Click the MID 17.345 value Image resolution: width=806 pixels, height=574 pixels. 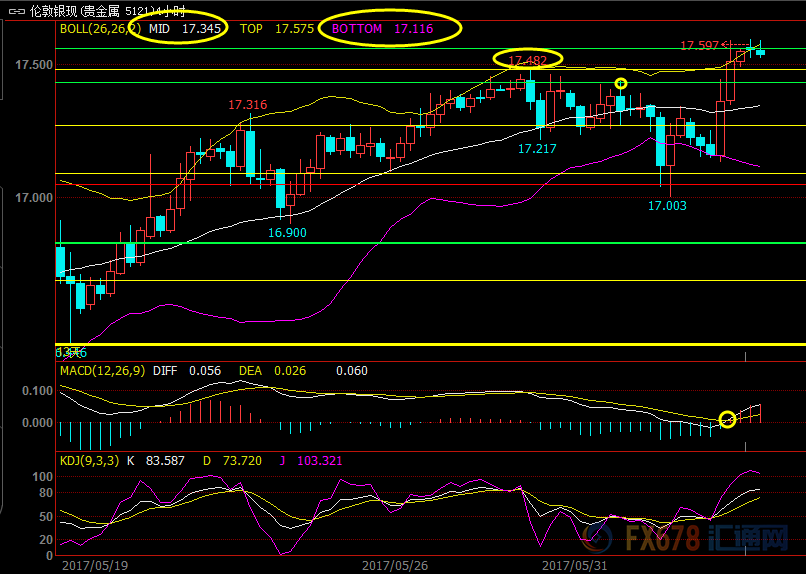tap(185, 29)
